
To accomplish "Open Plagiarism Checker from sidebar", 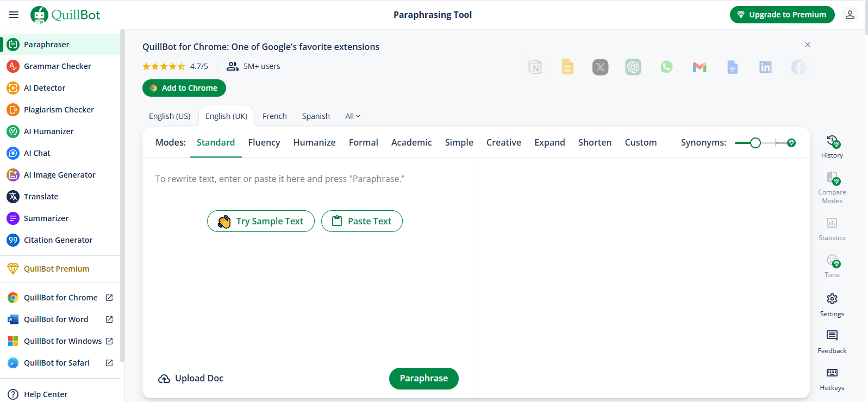I will point(60,110).
